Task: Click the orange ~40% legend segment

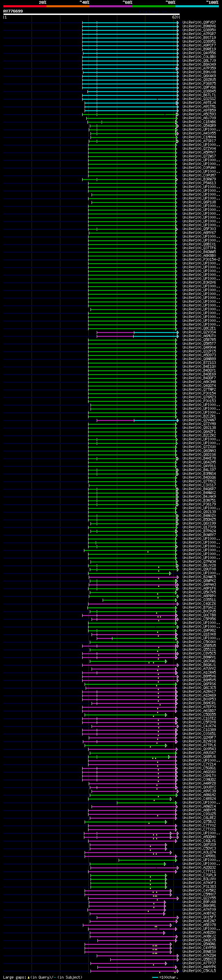Action: coord(68,6)
